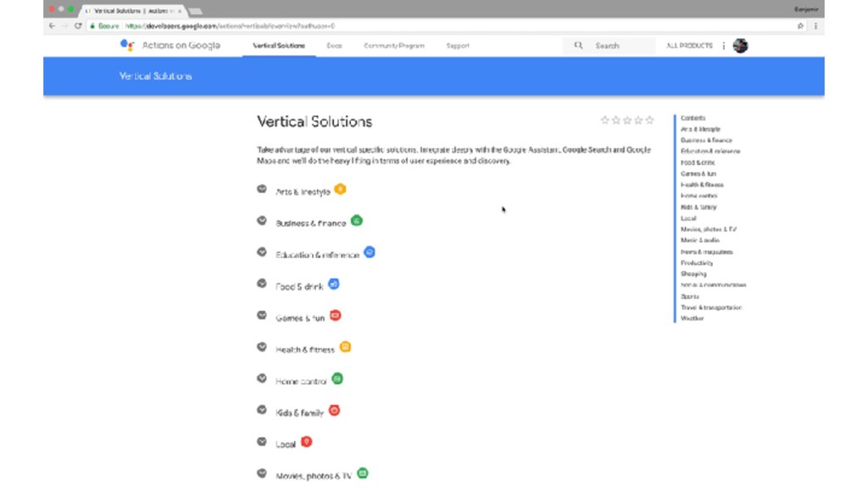Jump to Sports in contents sidebar
This screenshot has width=868, height=488.
pos(690,296)
